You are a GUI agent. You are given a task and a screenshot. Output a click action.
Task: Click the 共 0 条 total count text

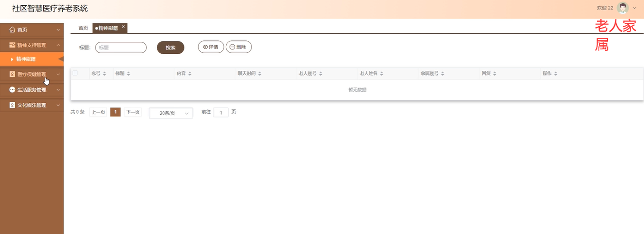77,112
